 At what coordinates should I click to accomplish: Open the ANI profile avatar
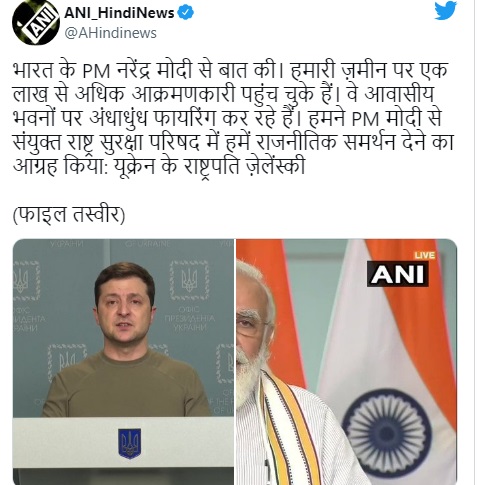coord(36,22)
